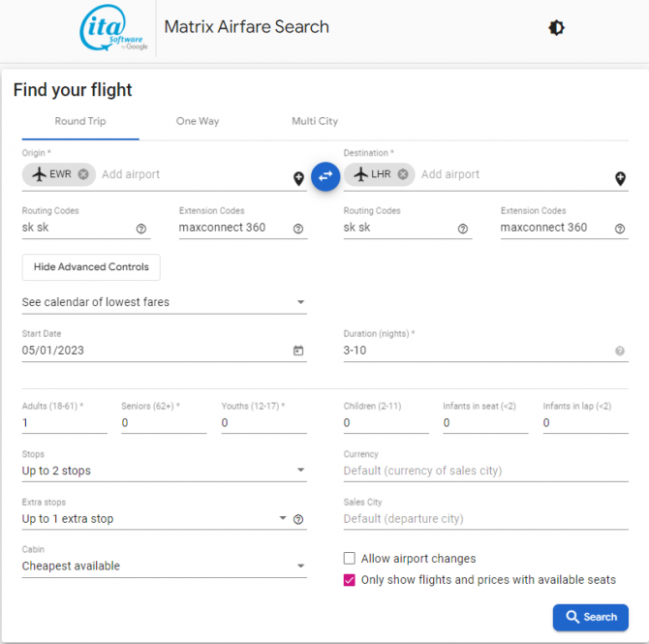649x644 pixels.
Task: Switch to Multi City tab
Action: click(315, 122)
